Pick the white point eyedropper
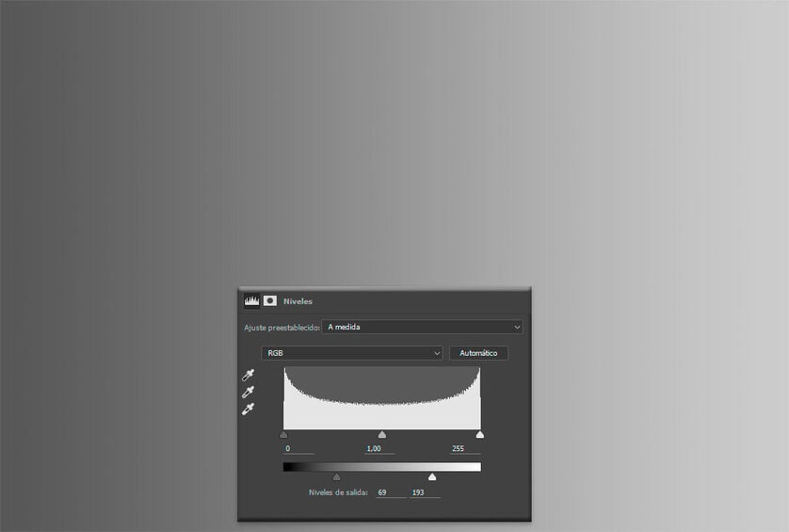 coord(248,410)
